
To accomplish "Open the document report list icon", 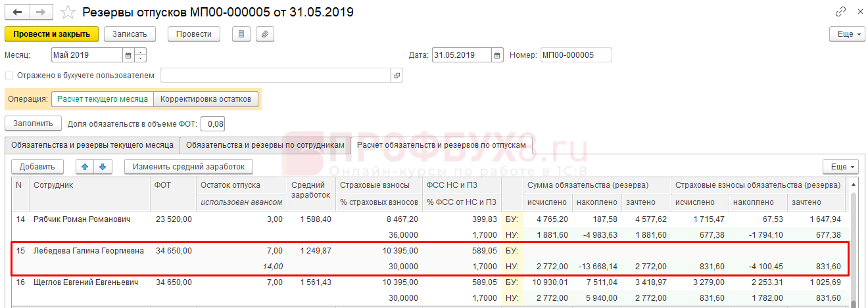I will [241, 34].
